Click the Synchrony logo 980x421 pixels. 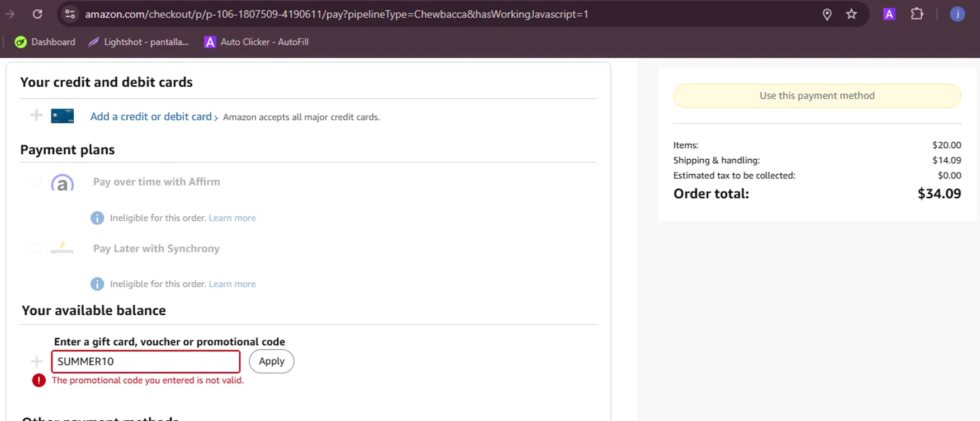pos(62,248)
